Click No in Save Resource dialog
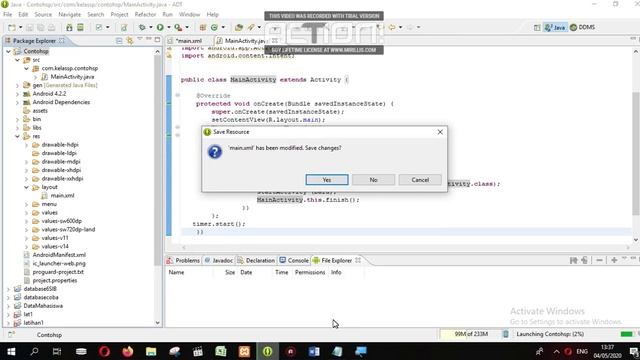The height and width of the screenshot is (360, 640). pos(373,180)
